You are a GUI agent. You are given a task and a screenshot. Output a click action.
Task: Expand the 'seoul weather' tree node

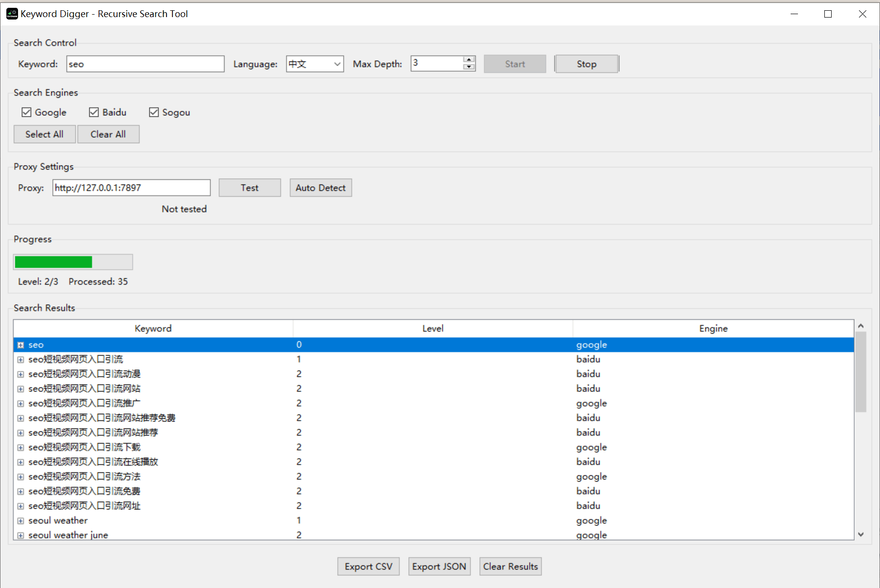pyautogui.click(x=21, y=521)
